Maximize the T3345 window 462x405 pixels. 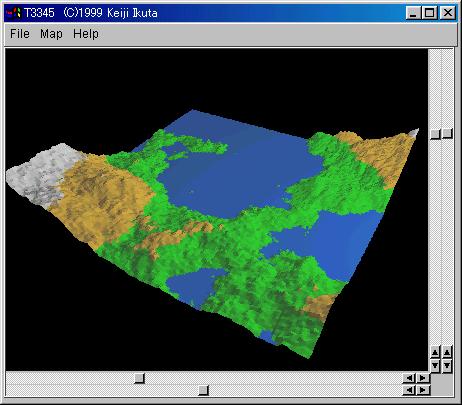click(x=429, y=13)
